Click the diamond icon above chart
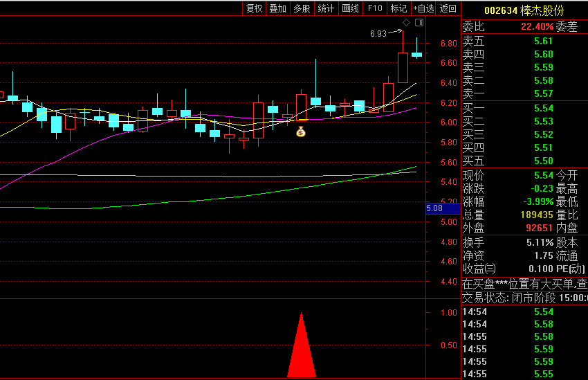Screen dimensions: 588x380 [407, 23]
